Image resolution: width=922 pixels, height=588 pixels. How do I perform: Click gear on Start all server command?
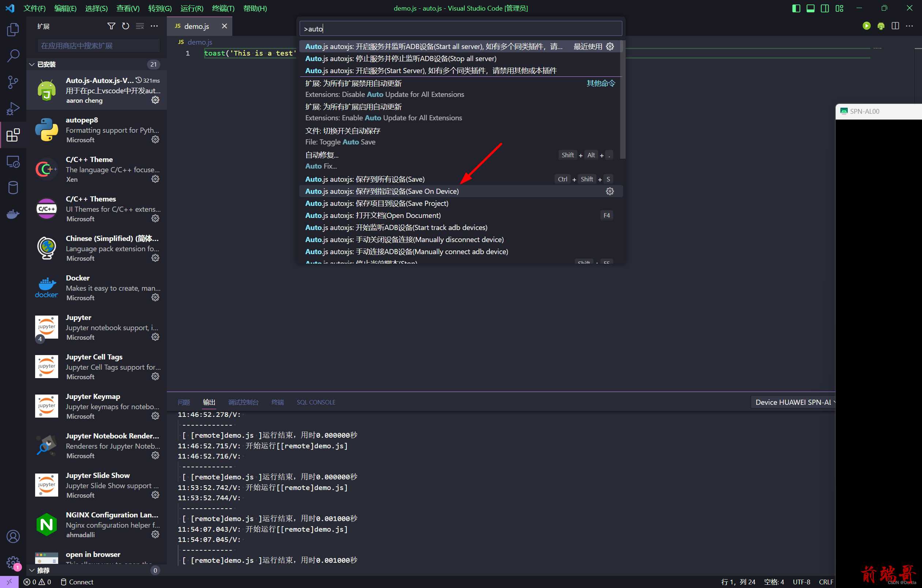(x=610, y=46)
